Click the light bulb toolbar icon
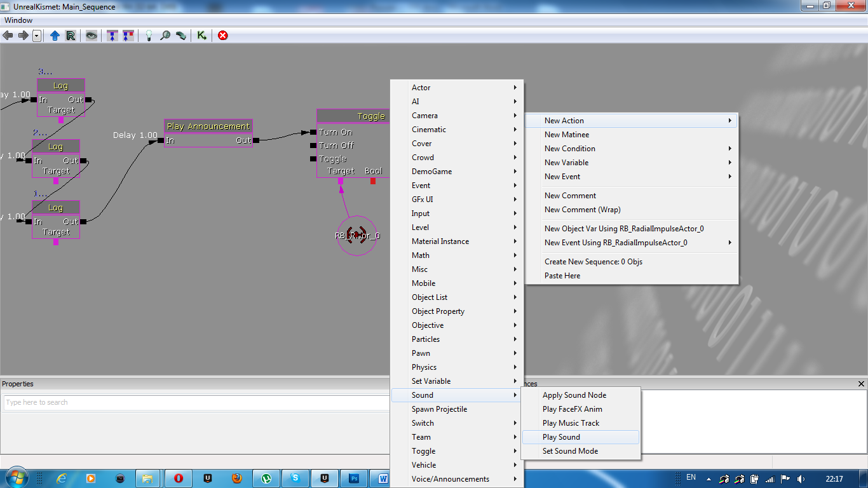Viewport: 868px width, 488px height. pos(149,36)
